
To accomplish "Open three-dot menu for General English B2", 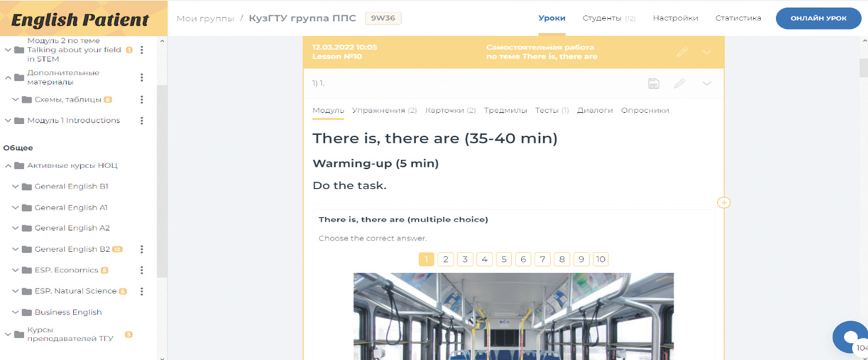I will click(x=142, y=250).
